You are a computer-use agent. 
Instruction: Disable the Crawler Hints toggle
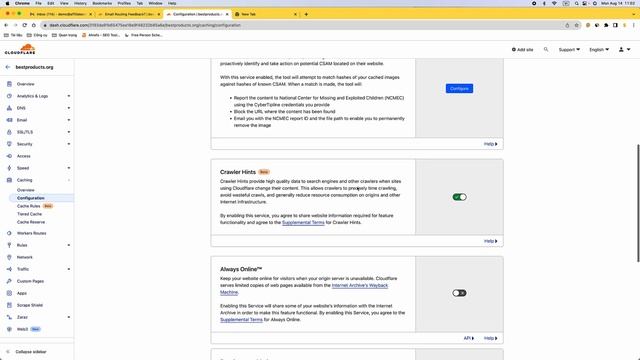point(459,197)
